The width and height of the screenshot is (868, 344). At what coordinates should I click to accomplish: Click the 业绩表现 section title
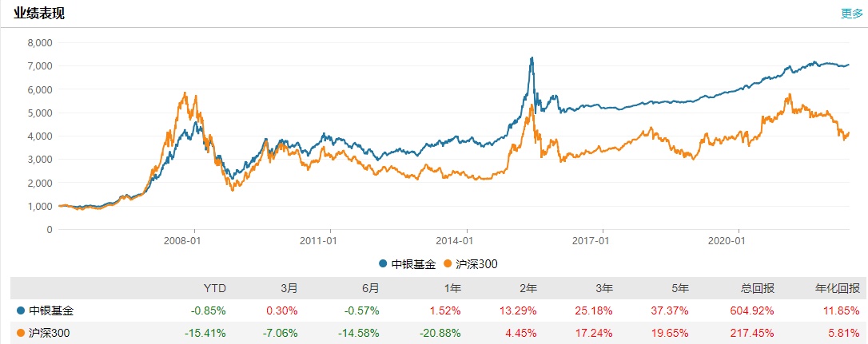click(x=39, y=13)
